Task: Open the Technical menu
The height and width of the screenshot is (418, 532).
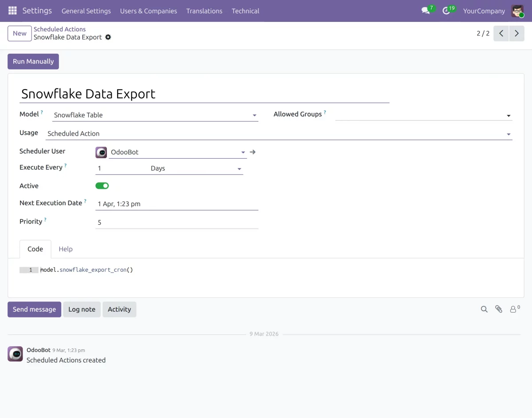Action: tap(245, 11)
